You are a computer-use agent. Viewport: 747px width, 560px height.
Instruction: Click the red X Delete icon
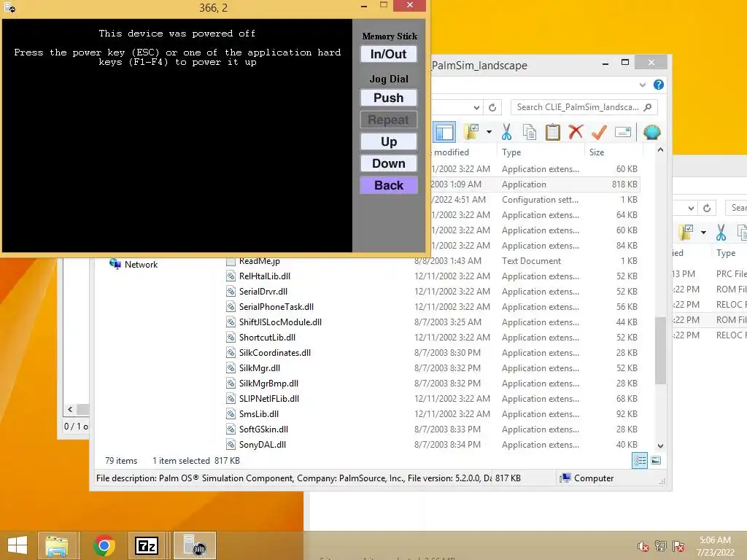pos(576,132)
